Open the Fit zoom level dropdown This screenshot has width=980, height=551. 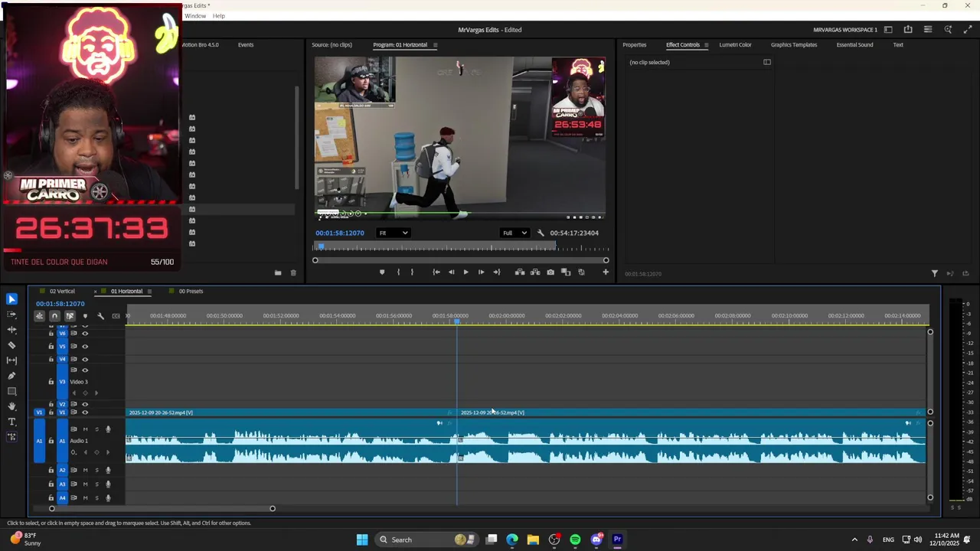click(x=394, y=233)
